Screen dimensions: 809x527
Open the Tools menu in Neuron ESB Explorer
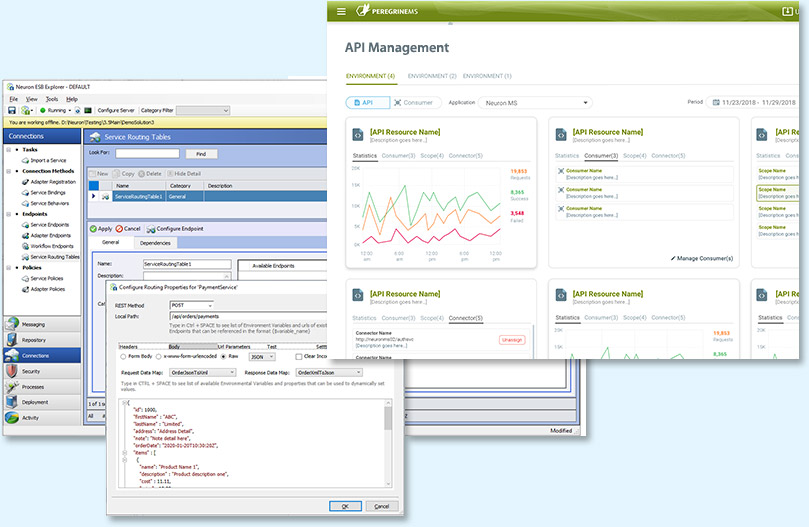point(52,99)
